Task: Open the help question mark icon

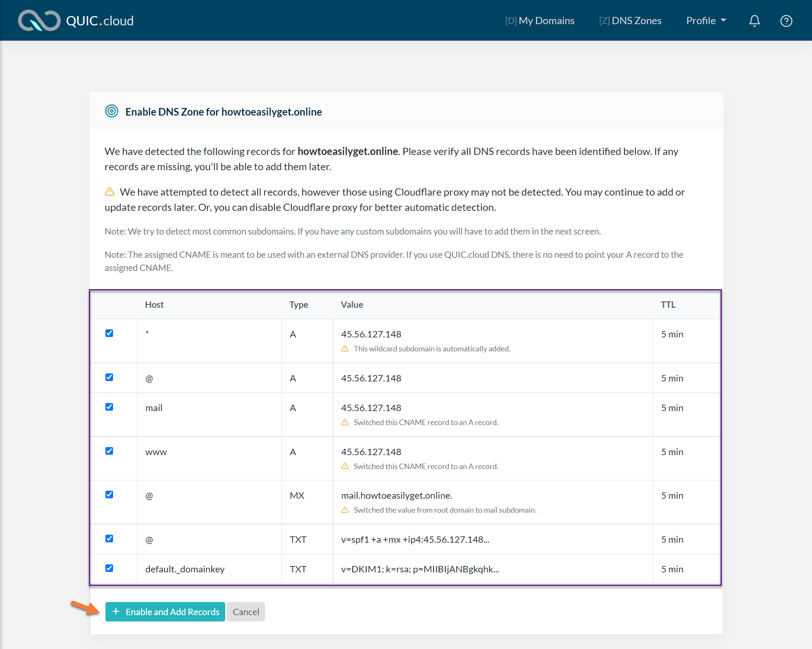Action: coord(786,21)
